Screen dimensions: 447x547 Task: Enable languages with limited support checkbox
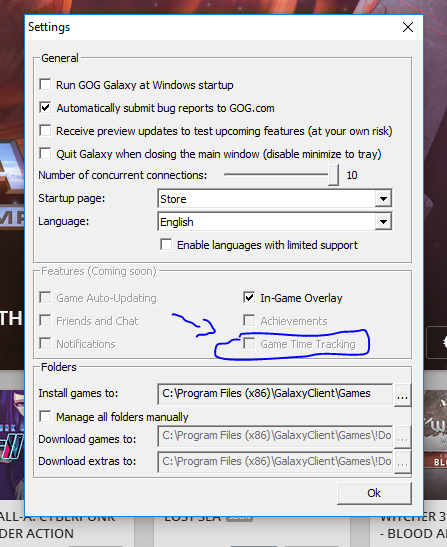click(166, 245)
